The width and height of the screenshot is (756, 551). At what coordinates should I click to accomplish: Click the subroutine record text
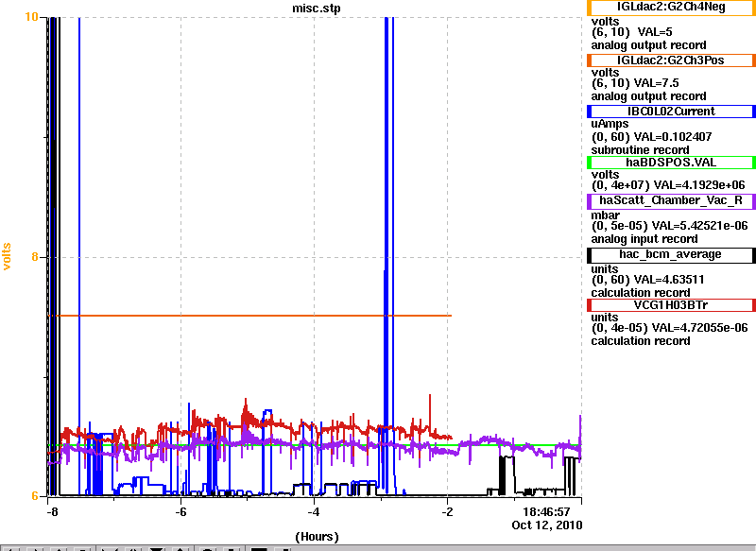tap(641, 150)
